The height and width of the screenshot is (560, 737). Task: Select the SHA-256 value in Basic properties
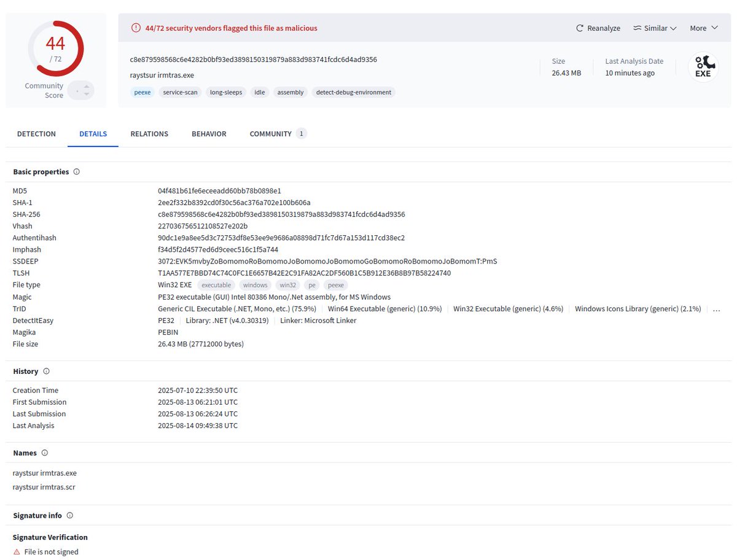point(281,214)
